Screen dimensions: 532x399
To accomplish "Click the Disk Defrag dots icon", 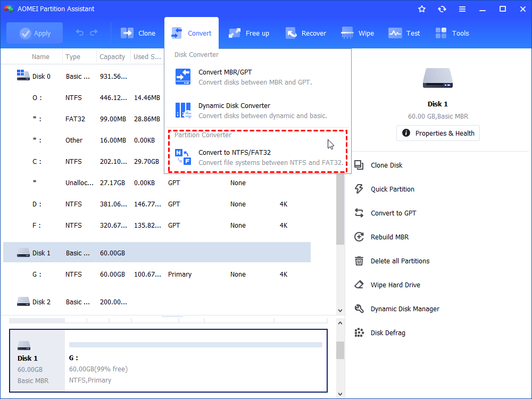I will click(x=359, y=333).
